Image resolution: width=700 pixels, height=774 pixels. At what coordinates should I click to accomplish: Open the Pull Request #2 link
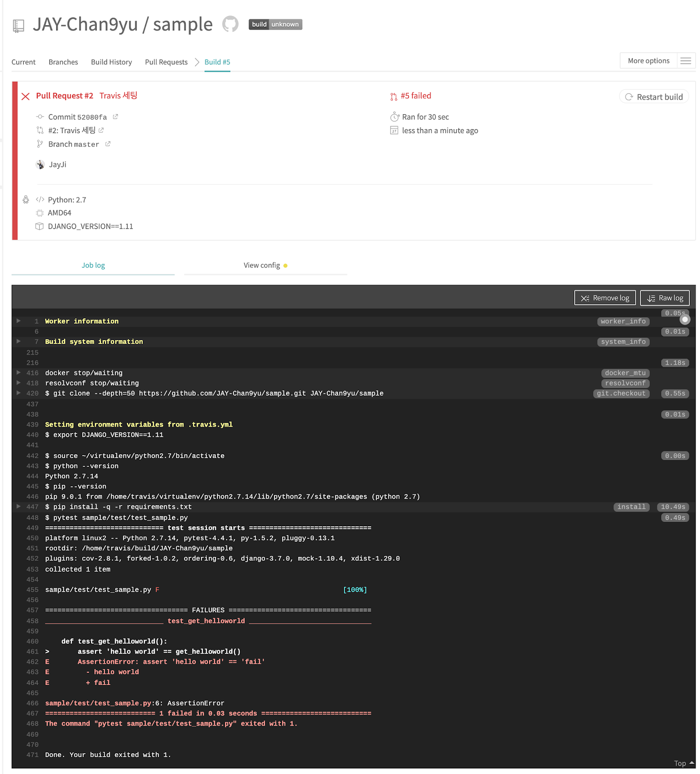64,96
